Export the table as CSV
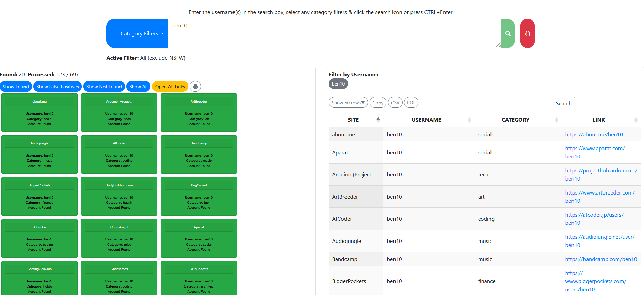Viewport: 644px width, 295px height. [395, 103]
